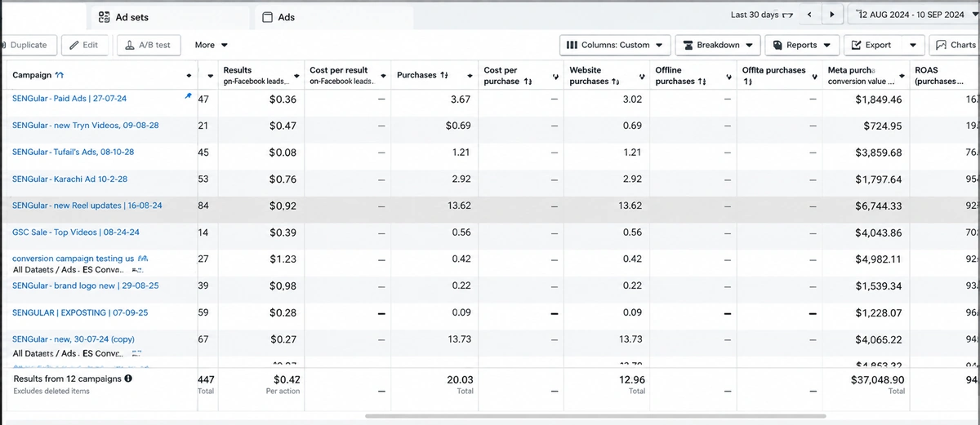The height and width of the screenshot is (425, 980).
Task: Click pin icon on Paid Ads row
Action: coord(188,96)
